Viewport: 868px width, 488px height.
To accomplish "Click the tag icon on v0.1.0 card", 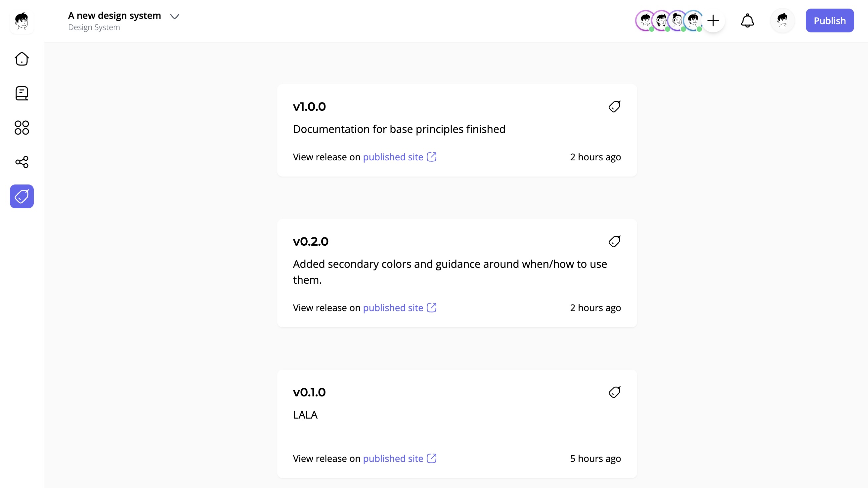I will (614, 392).
